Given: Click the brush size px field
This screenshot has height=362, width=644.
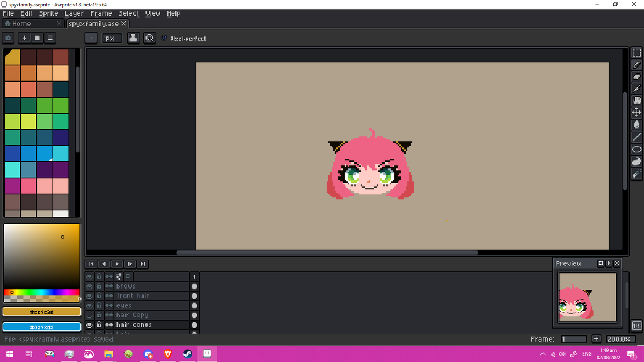Looking at the screenshot, I should [112, 38].
